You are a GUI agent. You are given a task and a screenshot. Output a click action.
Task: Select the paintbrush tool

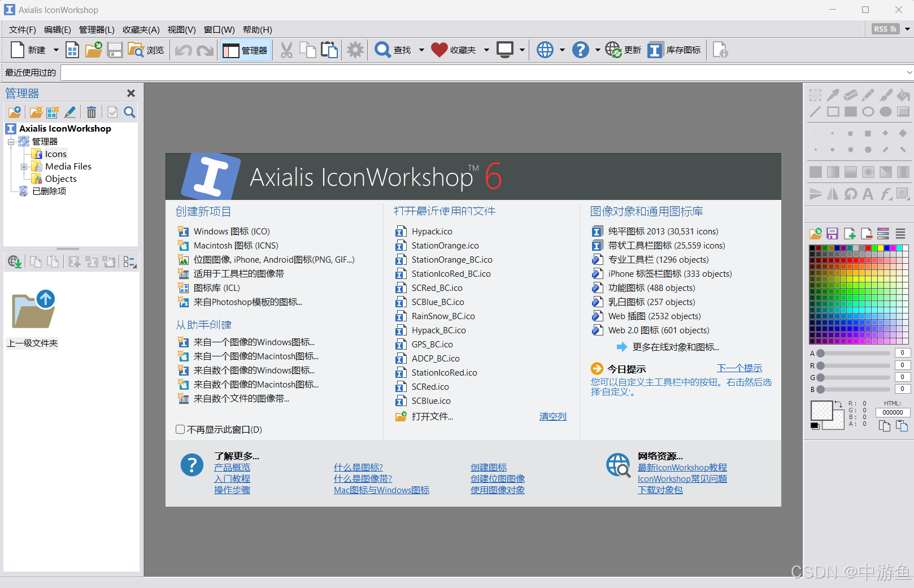886,95
